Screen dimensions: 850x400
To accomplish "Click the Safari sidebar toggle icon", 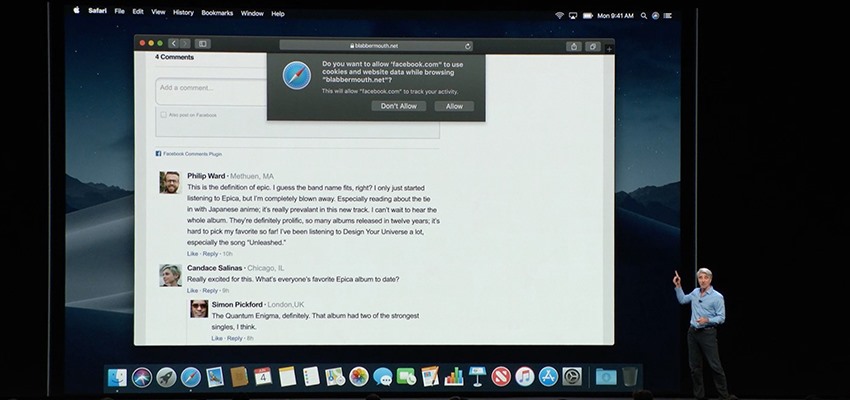I will coord(203,44).
